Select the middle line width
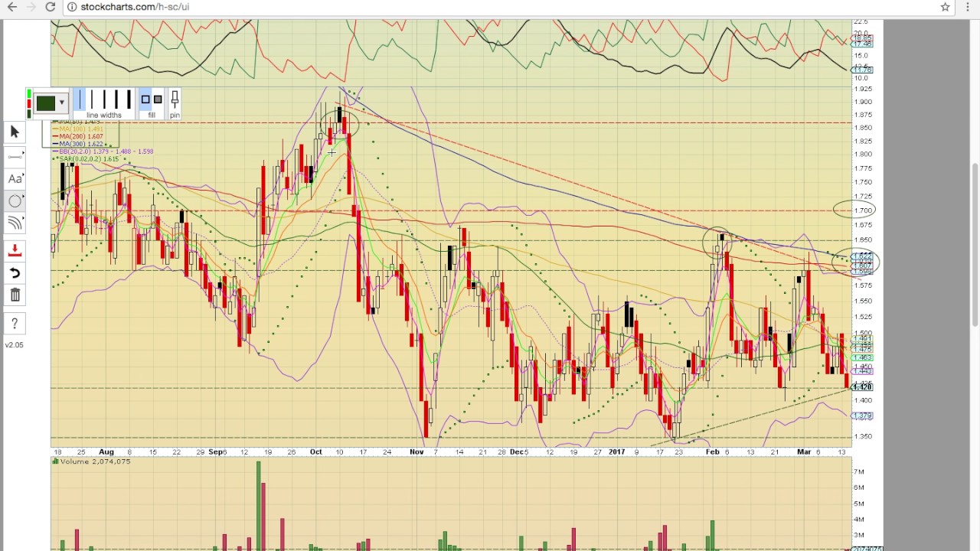 103,99
